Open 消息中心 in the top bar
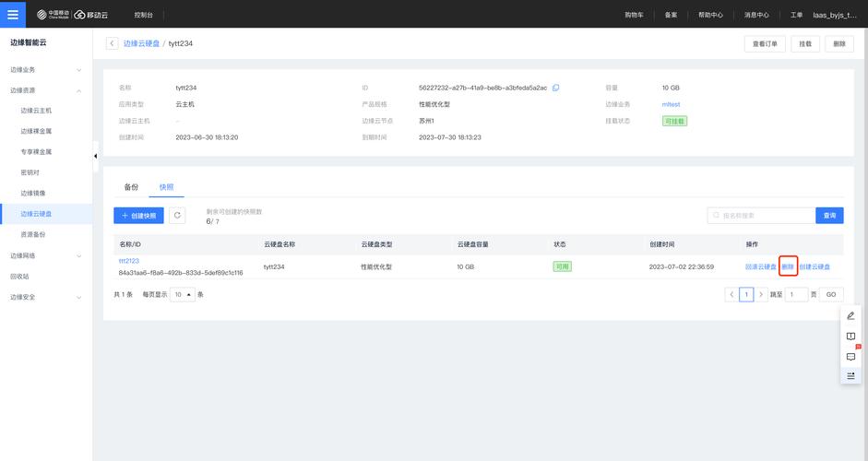Screen dimensions: 868x461 (x=756, y=15)
